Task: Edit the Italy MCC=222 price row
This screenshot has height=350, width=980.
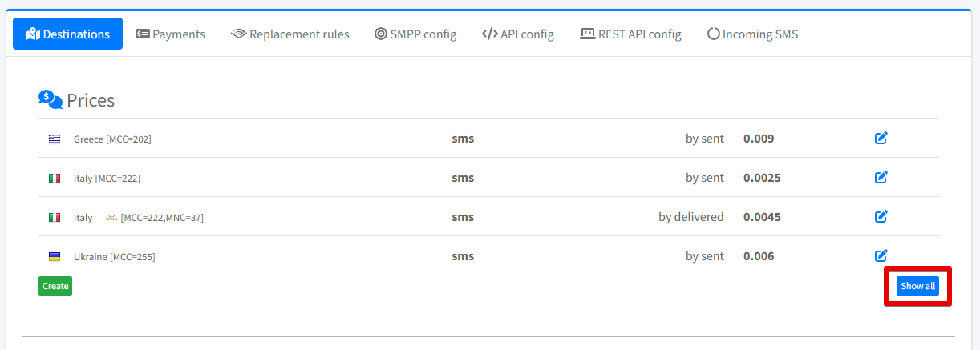Action: tap(881, 177)
